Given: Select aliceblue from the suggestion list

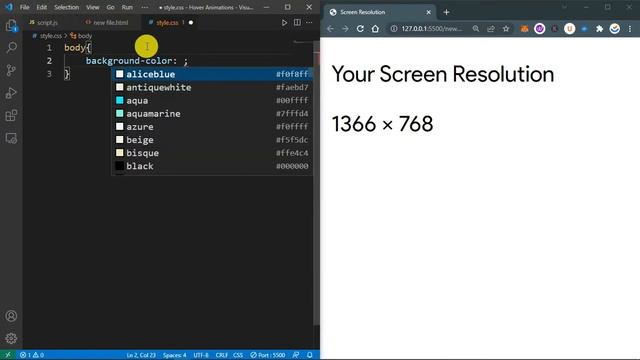Looking at the screenshot, I should pos(212,74).
